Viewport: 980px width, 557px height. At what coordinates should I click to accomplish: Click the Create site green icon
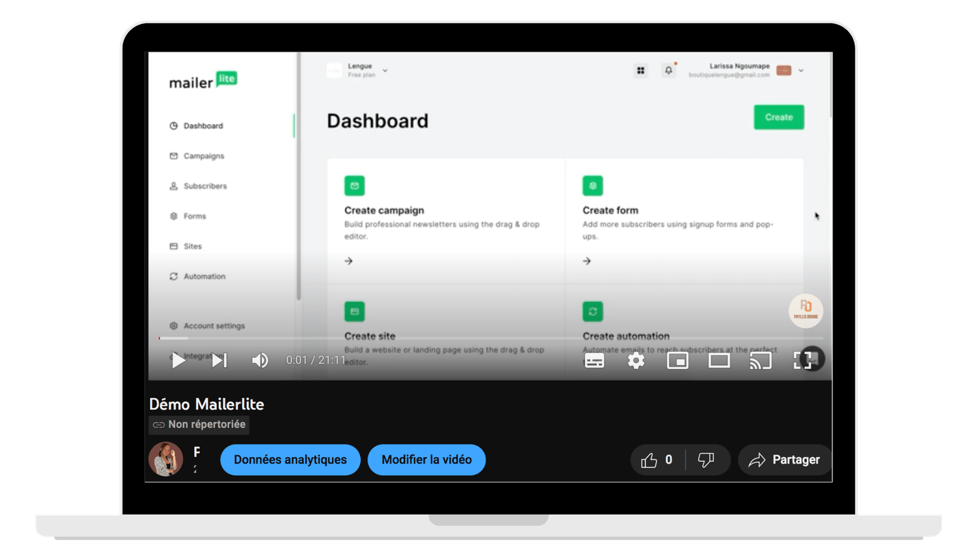pyautogui.click(x=355, y=311)
